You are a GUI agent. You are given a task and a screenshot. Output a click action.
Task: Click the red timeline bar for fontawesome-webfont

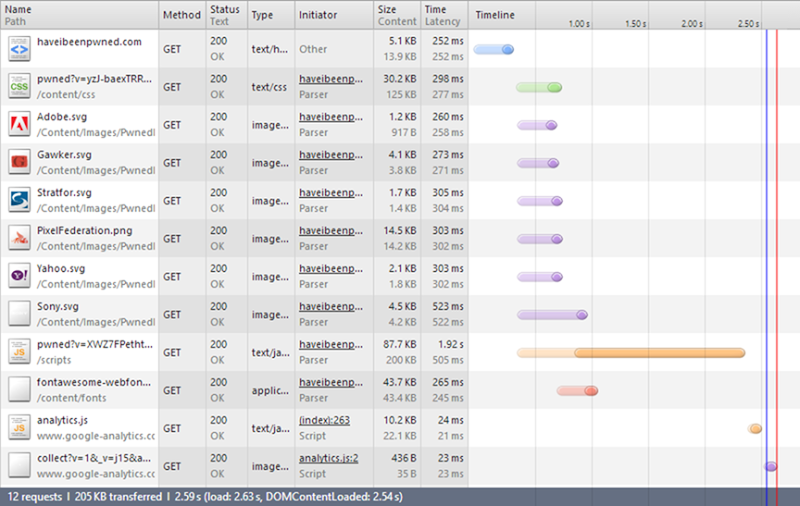(x=577, y=391)
